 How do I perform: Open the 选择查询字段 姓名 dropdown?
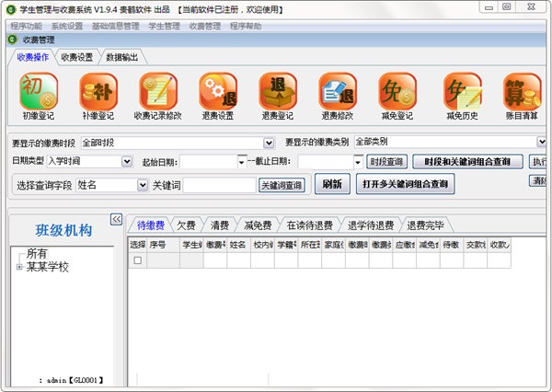tap(143, 185)
